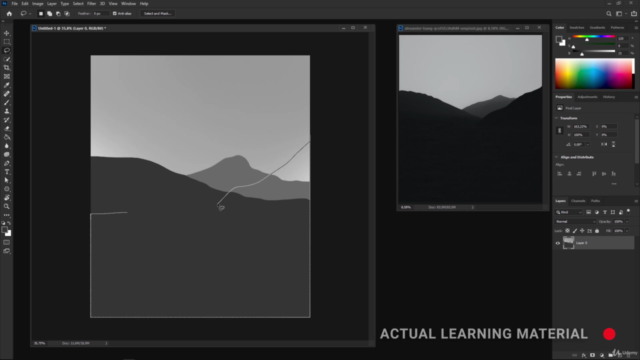Click the Add layer mask icon
Viewport: 640px width, 360px height.
point(593,355)
